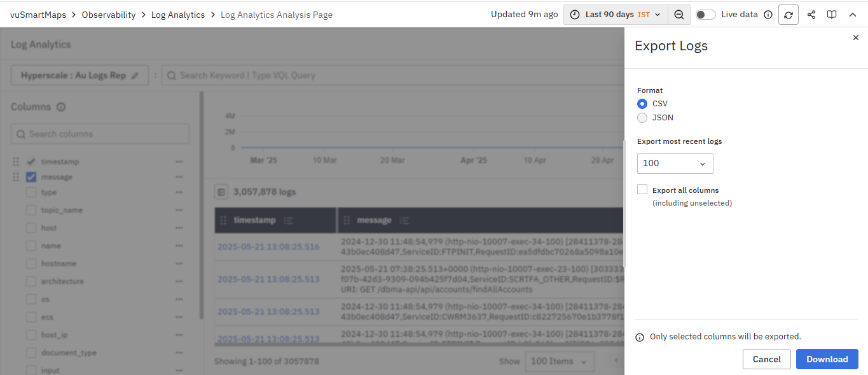Toggle the Live data switch
Image resolution: width=868 pixels, height=375 pixels.
click(x=705, y=15)
